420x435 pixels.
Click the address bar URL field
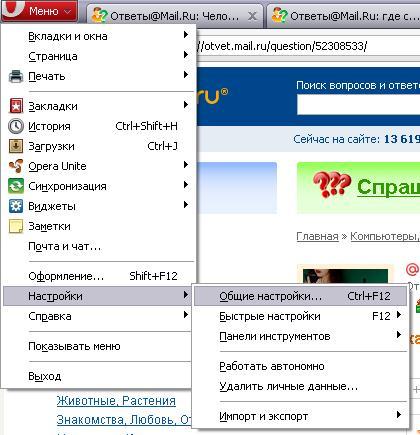click(x=308, y=46)
